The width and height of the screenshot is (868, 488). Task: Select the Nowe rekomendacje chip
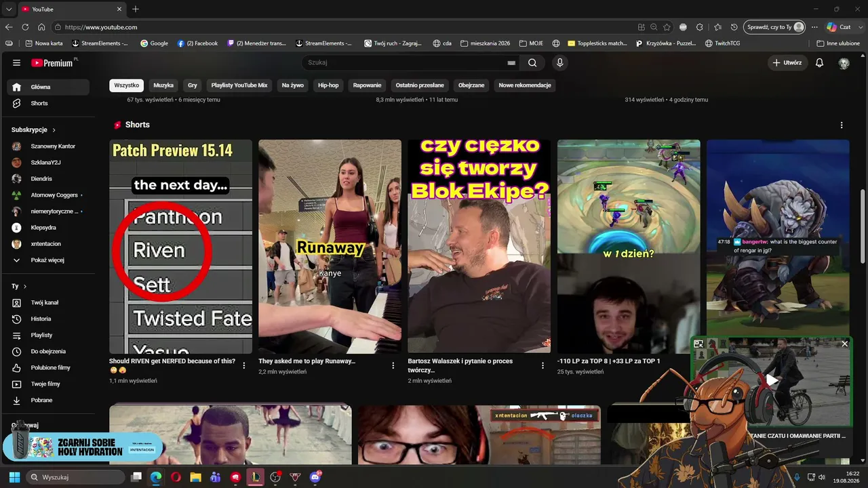coord(525,85)
